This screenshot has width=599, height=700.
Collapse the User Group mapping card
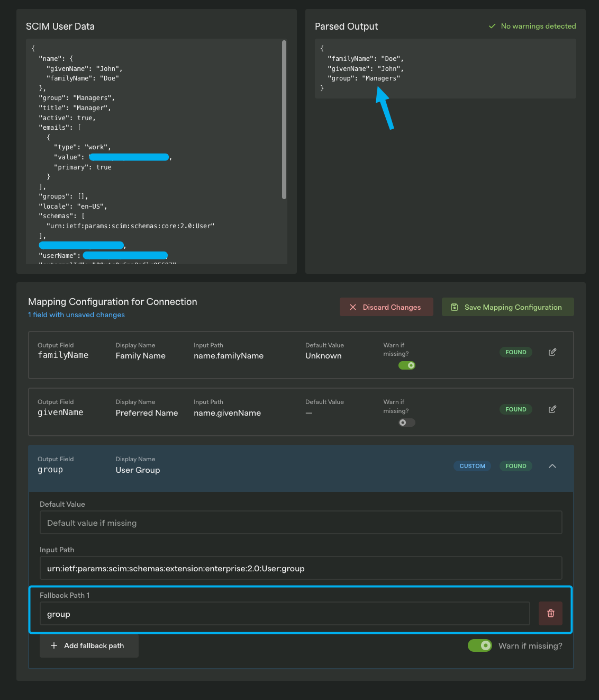click(552, 466)
